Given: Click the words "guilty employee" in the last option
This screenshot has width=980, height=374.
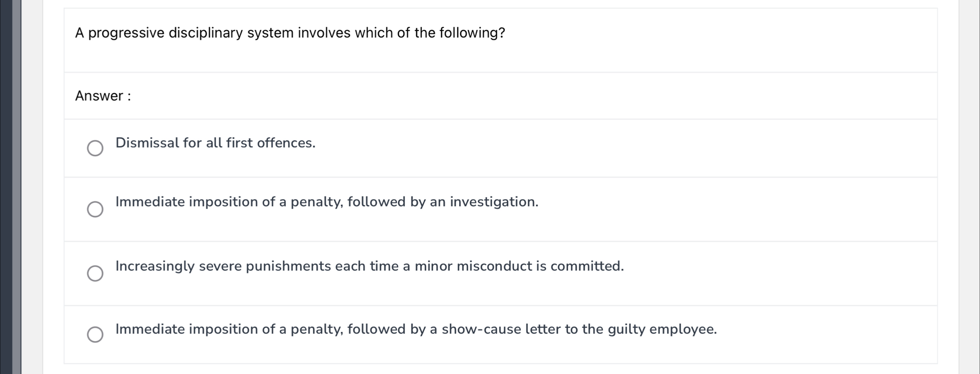Looking at the screenshot, I should click(661, 329).
